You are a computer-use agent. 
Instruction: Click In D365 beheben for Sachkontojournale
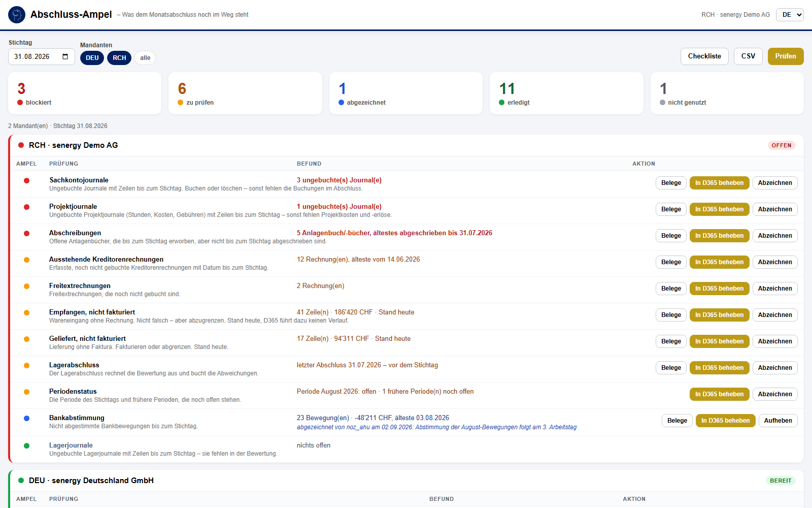(x=719, y=183)
